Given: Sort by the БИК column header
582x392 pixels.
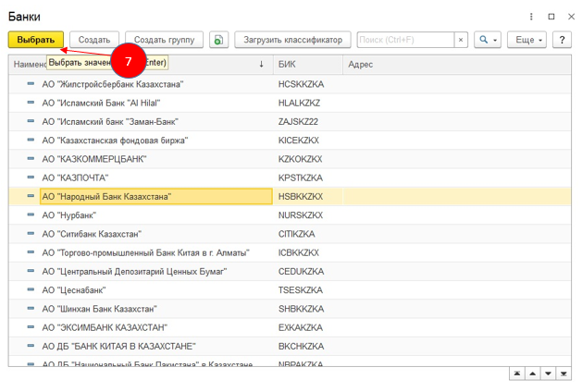Looking at the screenshot, I should (x=305, y=64).
